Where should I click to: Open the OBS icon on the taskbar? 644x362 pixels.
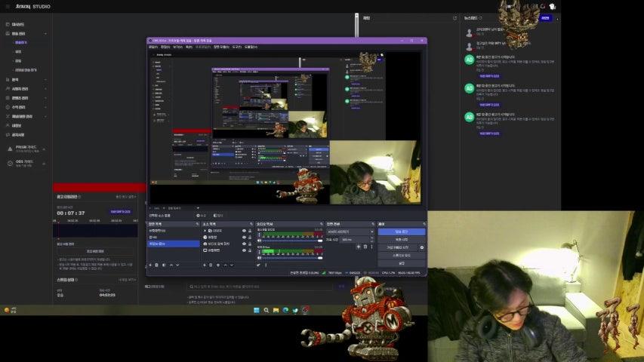pos(305,310)
